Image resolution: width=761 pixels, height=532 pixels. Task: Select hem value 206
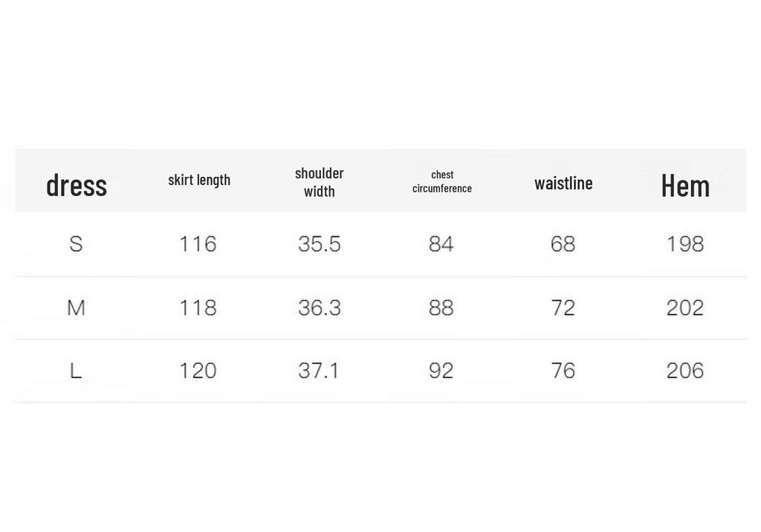click(x=684, y=370)
